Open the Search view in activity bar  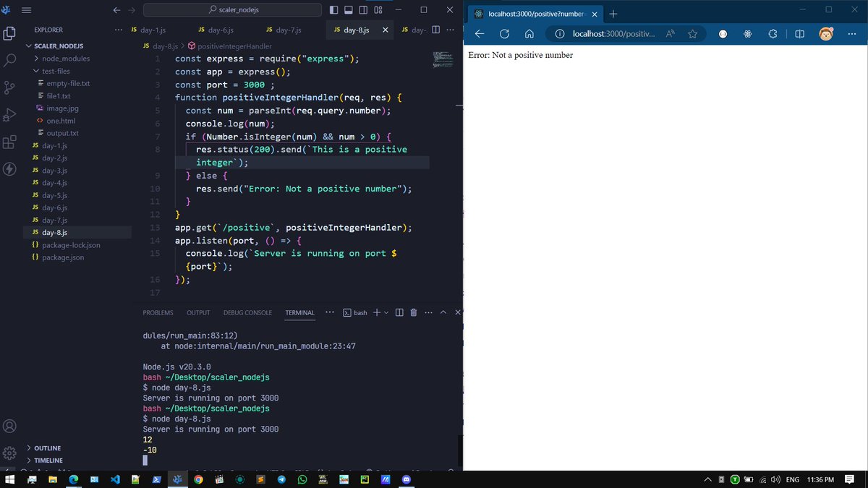[10, 61]
